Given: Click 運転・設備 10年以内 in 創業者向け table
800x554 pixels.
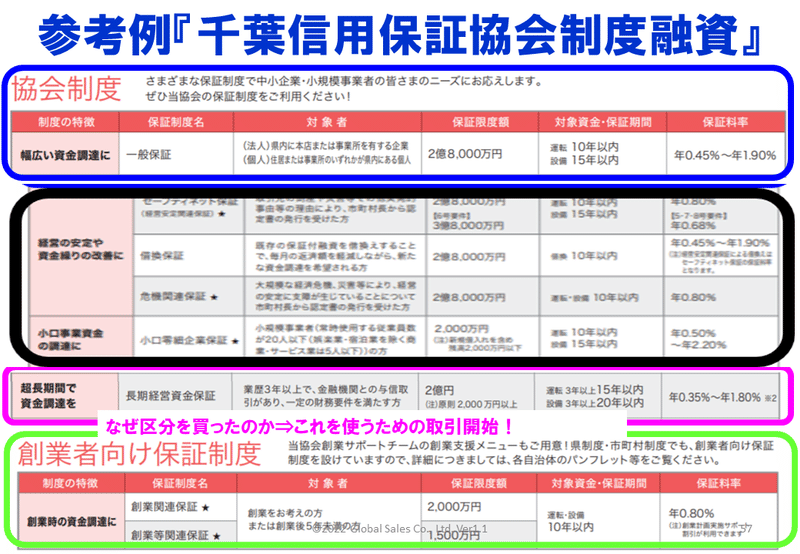Looking at the screenshot, I should pos(570,521).
